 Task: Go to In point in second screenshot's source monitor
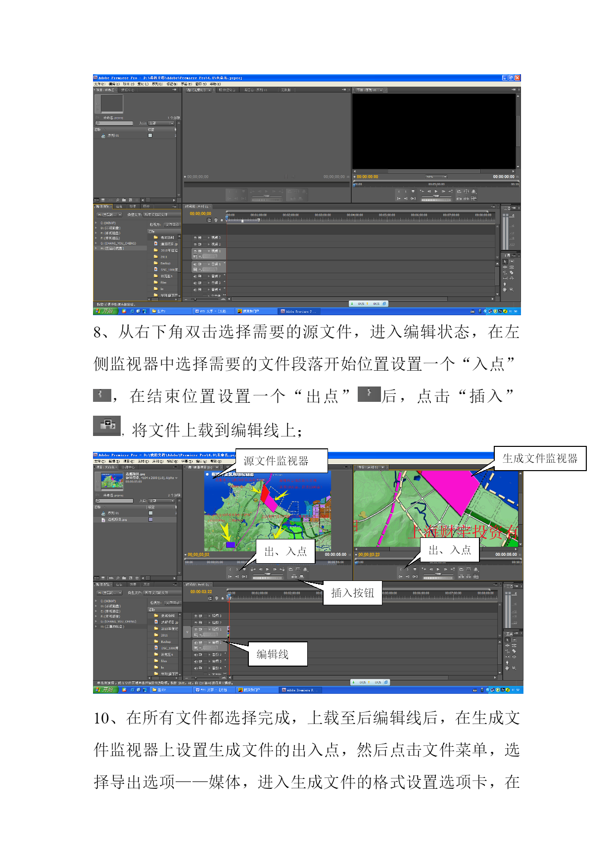click(x=230, y=576)
